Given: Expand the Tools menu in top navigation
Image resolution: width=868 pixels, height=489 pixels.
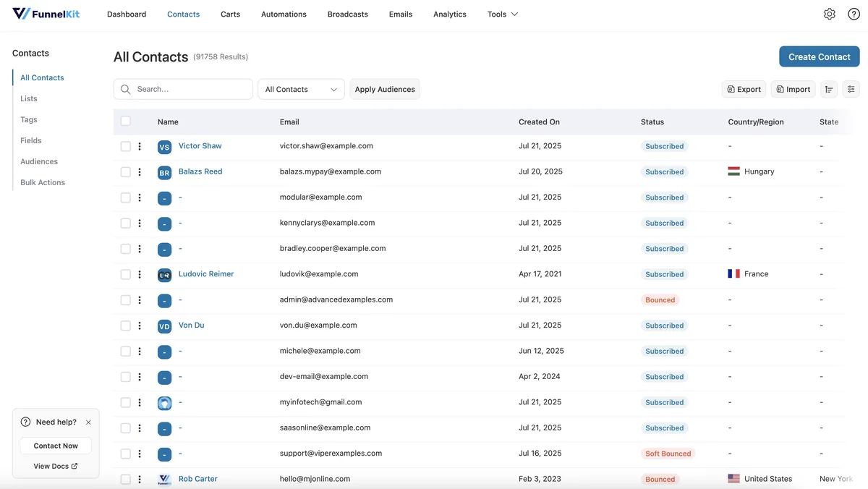Looking at the screenshot, I should click(503, 14).
